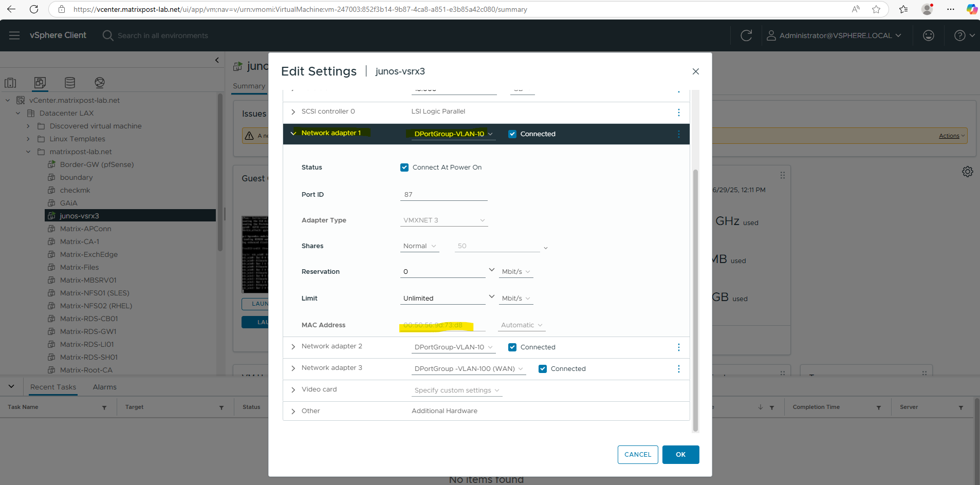The height and width of the screenshot is (485, 980).
Task: Open browser favorites list
Action: tap(903, 9)
